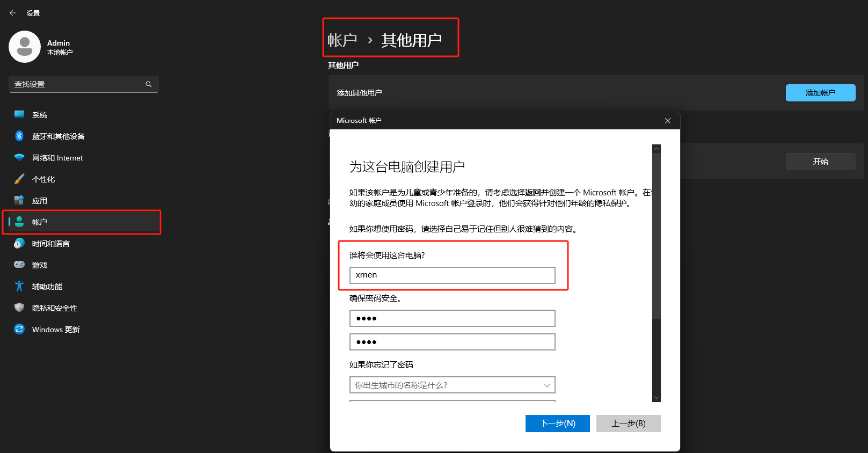Viewport: 868px width, 453px height.
Task: Click the username field containing xmen
Action: click(x=452, y=275)
